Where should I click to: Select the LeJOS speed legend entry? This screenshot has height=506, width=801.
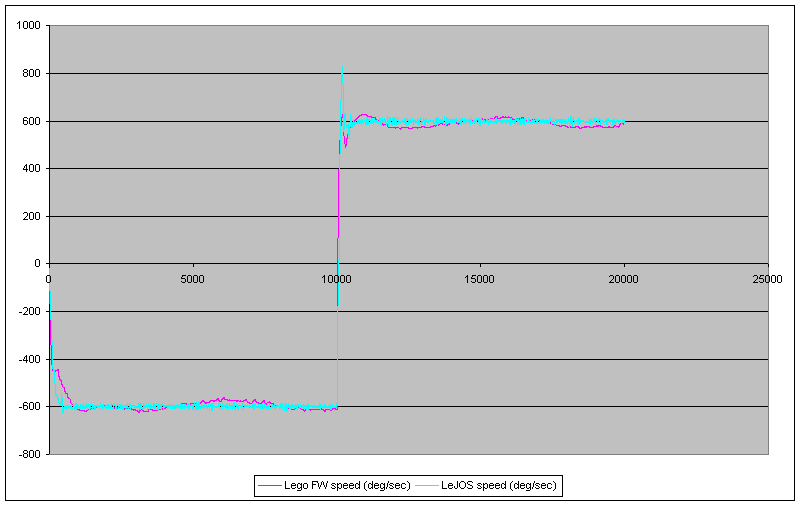point(486,485)
